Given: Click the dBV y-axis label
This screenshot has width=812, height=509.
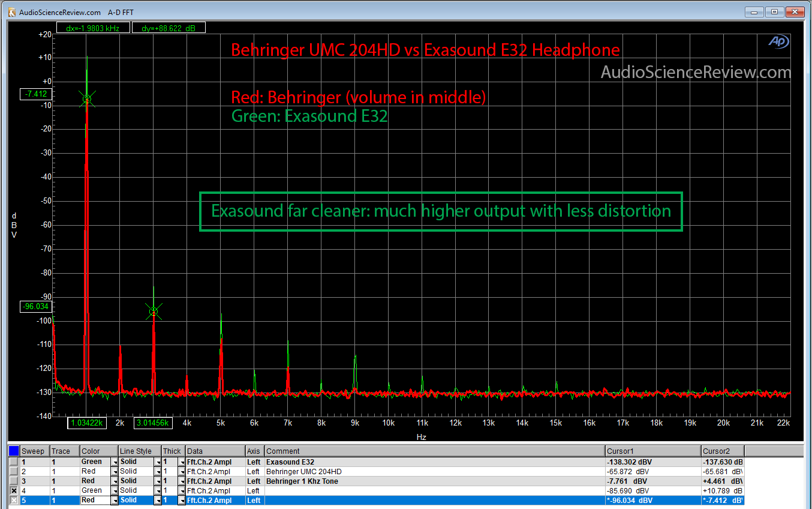Looking at the screenshot, I should coord(14,225).
